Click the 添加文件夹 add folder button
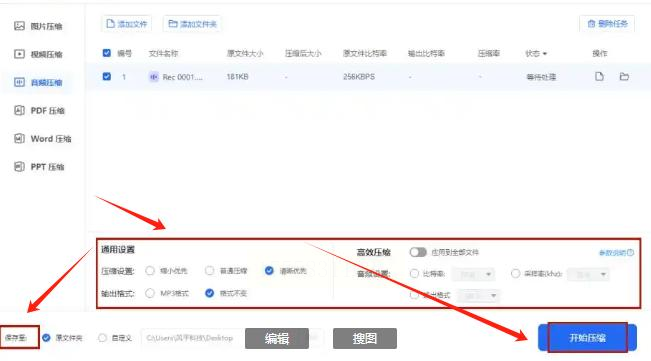The height and width of the screenshot is (361, 651). tap(192, 24)
